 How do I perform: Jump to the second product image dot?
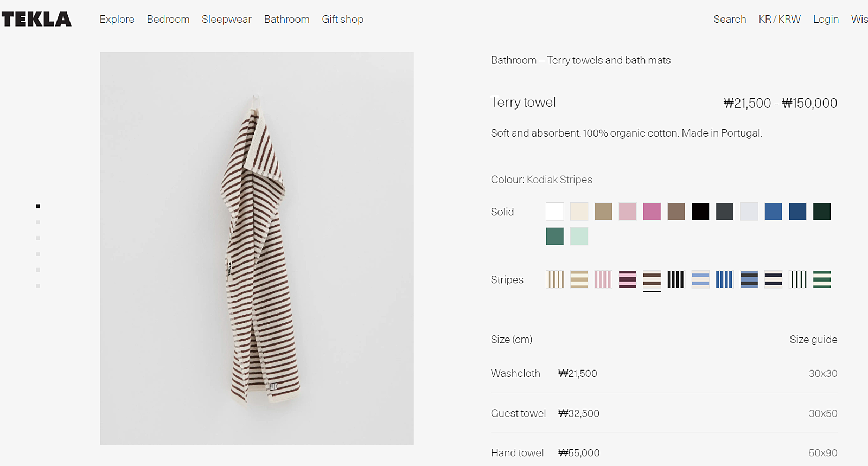[x=38, y=222]
